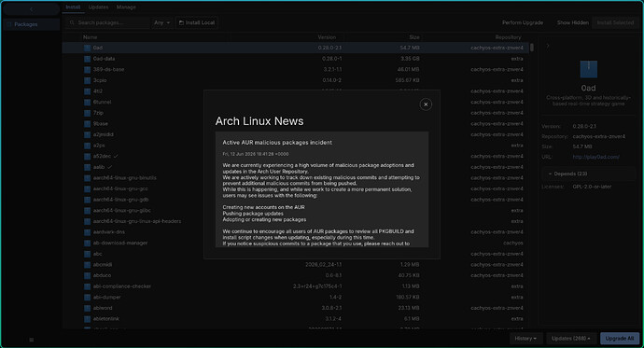
Task: Open the Updates (268) dropdown
Action: (x=571, y=339)
